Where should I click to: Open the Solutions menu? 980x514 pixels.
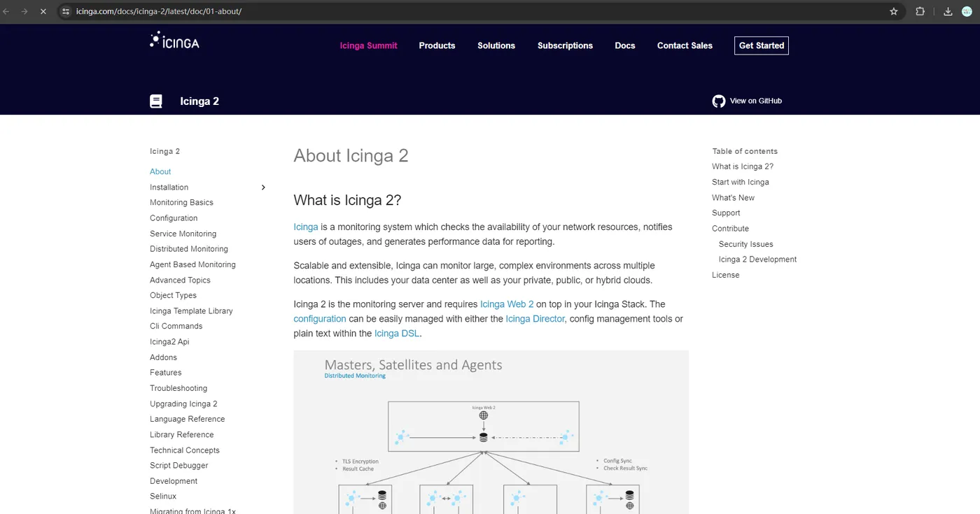coord(496,45)
